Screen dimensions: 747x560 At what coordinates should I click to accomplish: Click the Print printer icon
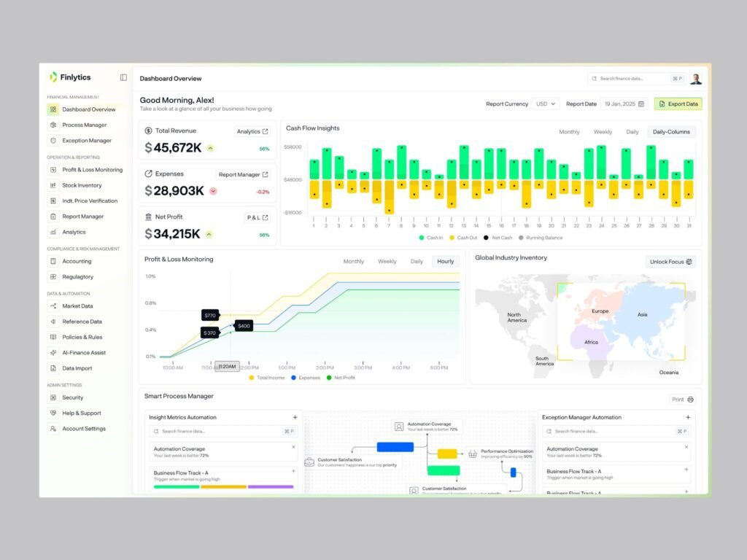690,400
